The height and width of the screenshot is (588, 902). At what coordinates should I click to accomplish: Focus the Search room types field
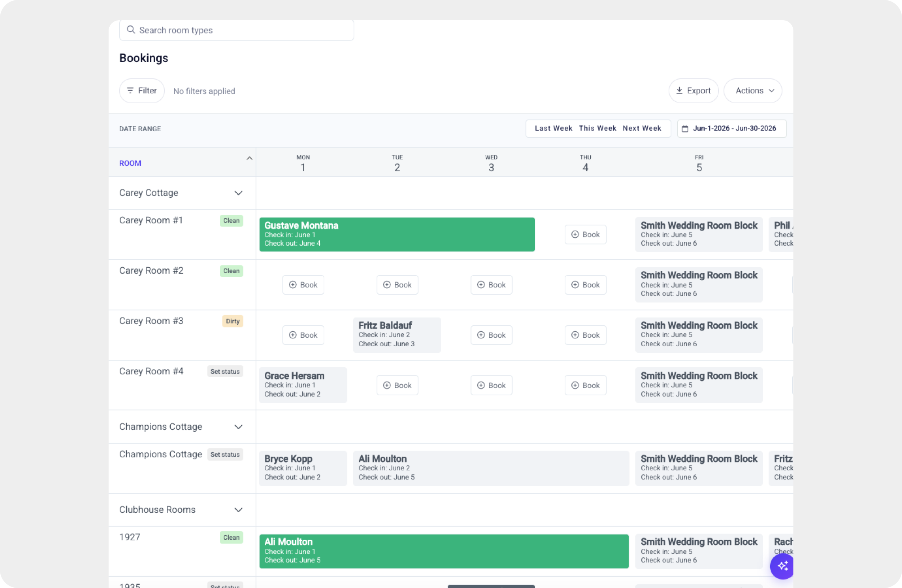236,30
